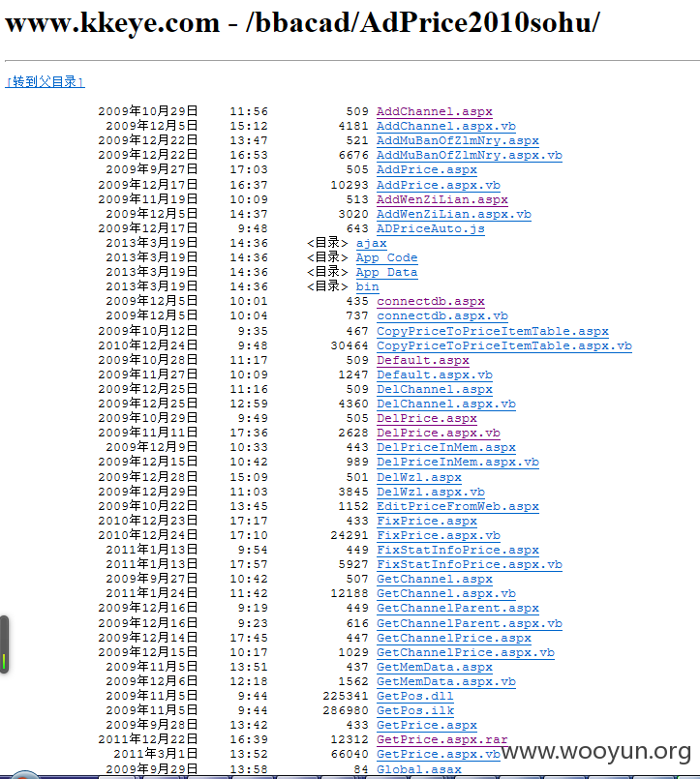Browse the App_Data directory
Screen dimensions: 700x779
pos(386,272)
